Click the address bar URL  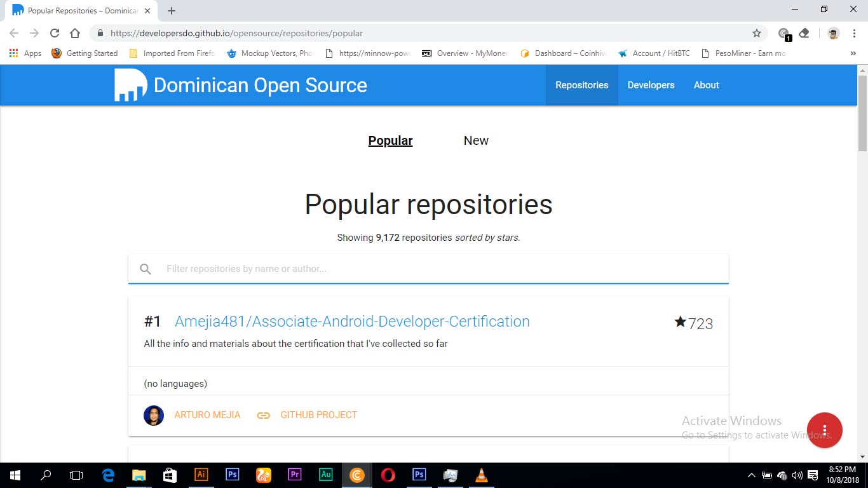(x=236, y=33)
